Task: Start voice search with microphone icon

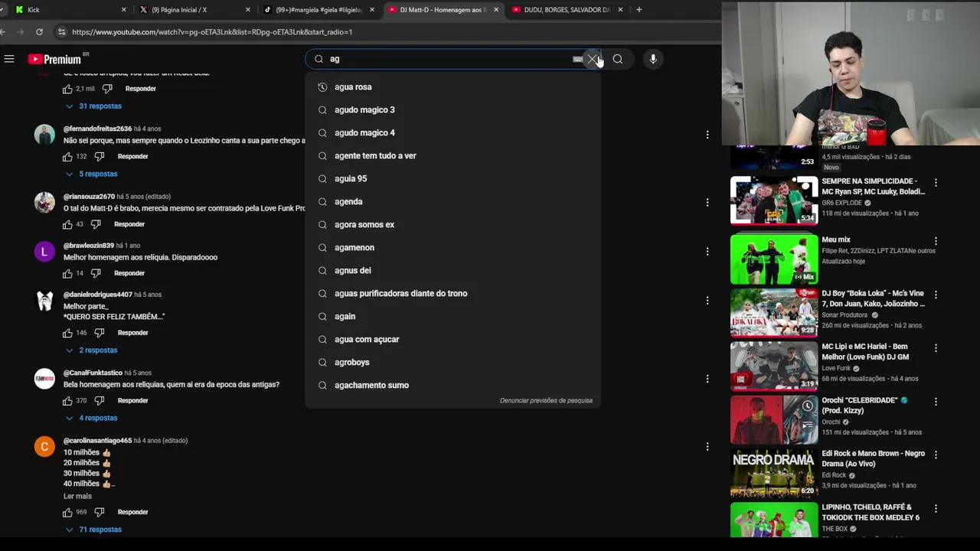Action: click(653, 59)
